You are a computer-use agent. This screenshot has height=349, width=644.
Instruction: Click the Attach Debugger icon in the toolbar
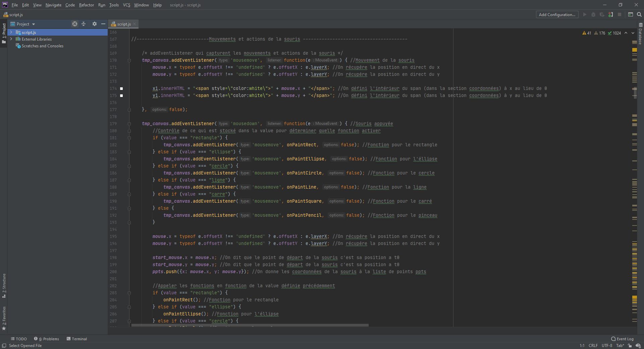click(x=610, y=14)
